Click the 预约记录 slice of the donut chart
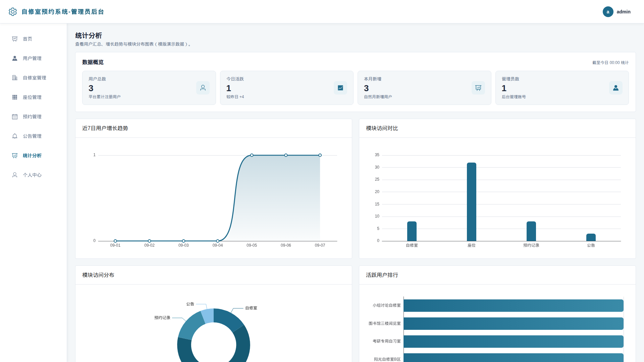The width and height of the screenshot is (644, 362). pyautogui.click(x=191, y=325)
